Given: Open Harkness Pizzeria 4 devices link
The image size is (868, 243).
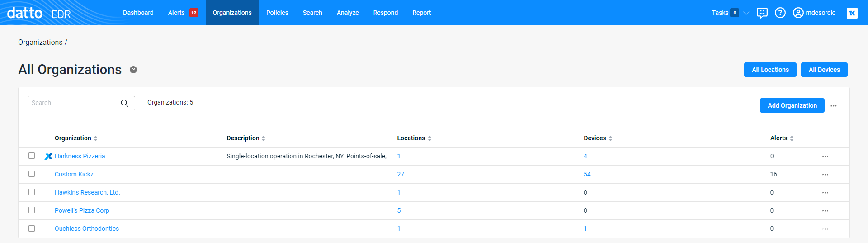Looking at the screenshot, I should (585, 156).
